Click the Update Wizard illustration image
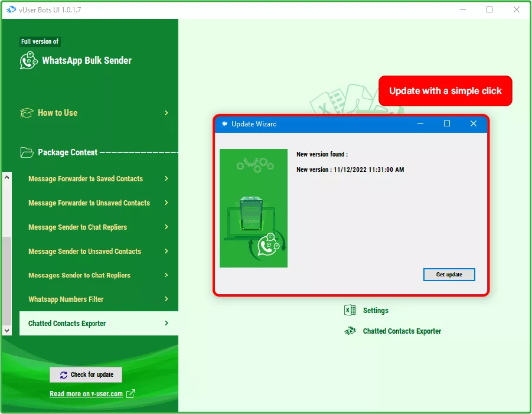The image size is (532, 414). tap(253, 208)
